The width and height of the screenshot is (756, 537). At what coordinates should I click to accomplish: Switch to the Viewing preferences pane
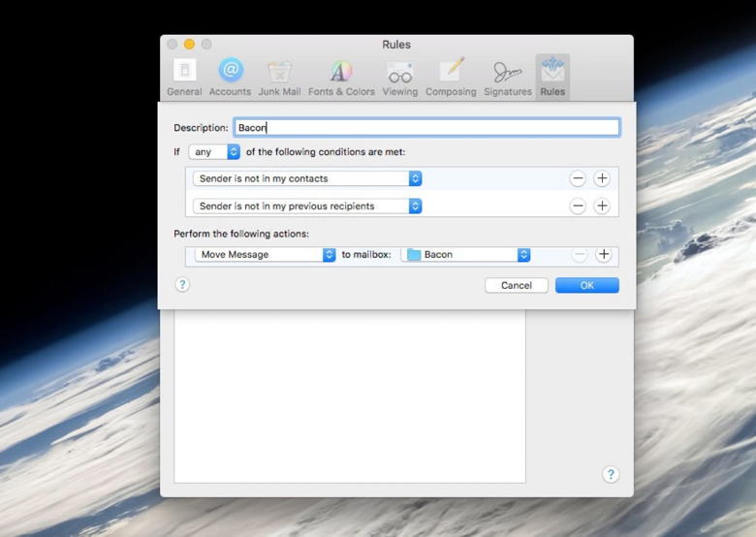point(399,78)
